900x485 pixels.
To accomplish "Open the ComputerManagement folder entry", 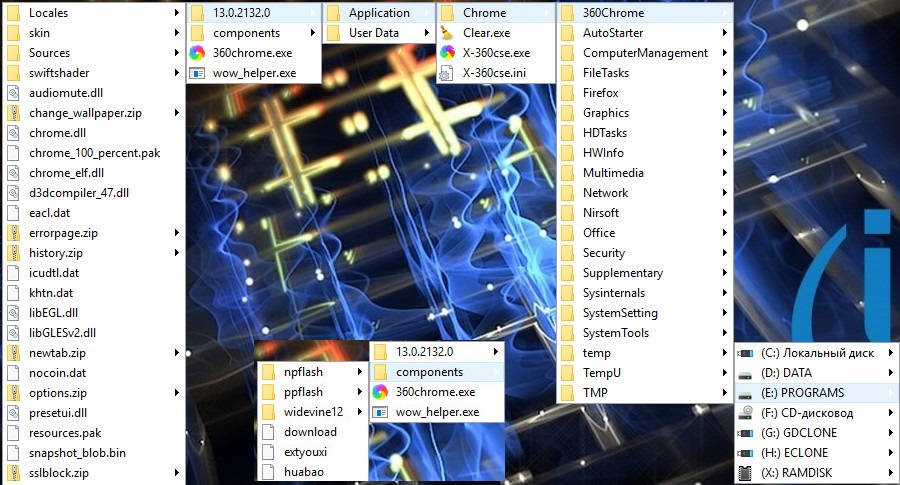I will tap(645, 53).
